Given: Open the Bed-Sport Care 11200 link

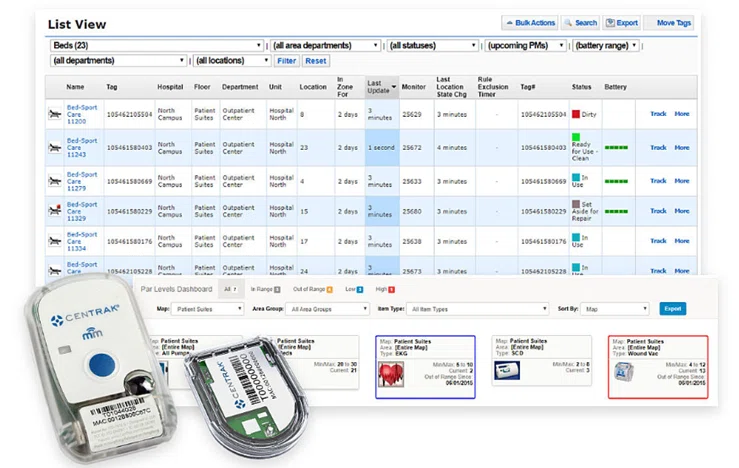Looking at the screenshot, I should pos(82,114).
